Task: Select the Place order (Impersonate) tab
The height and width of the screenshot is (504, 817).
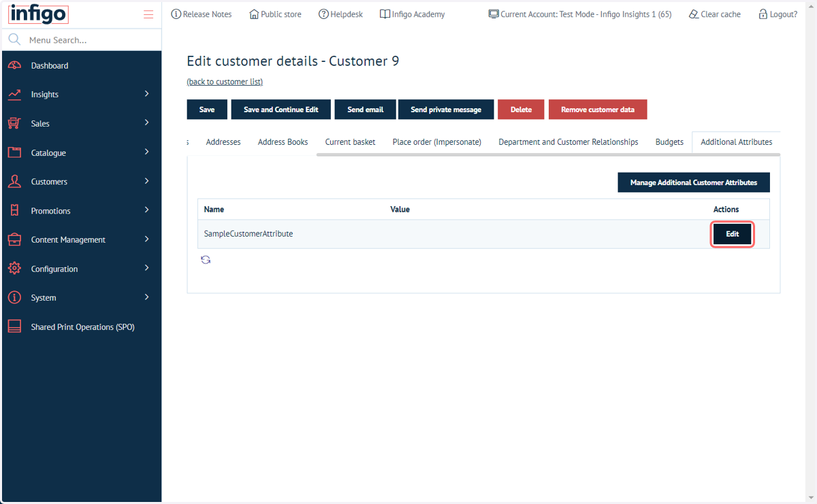Action: pos(437,142)
